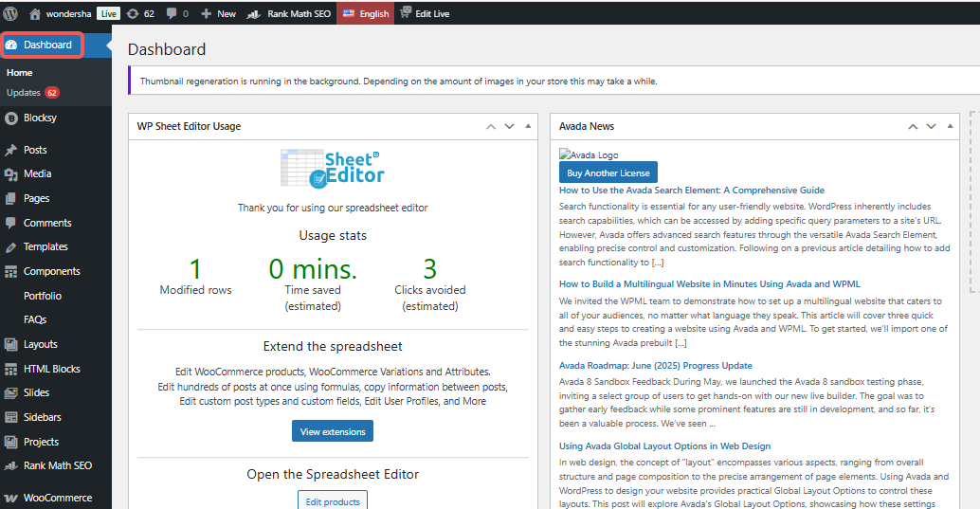Open the comments bubble icon in admin bar

point(172,13)
